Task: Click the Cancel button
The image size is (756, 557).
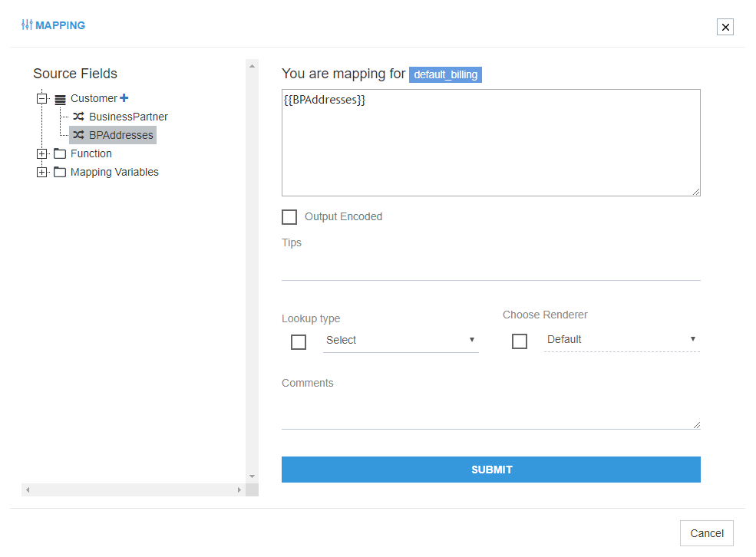Action: click(x=706, y=533)
